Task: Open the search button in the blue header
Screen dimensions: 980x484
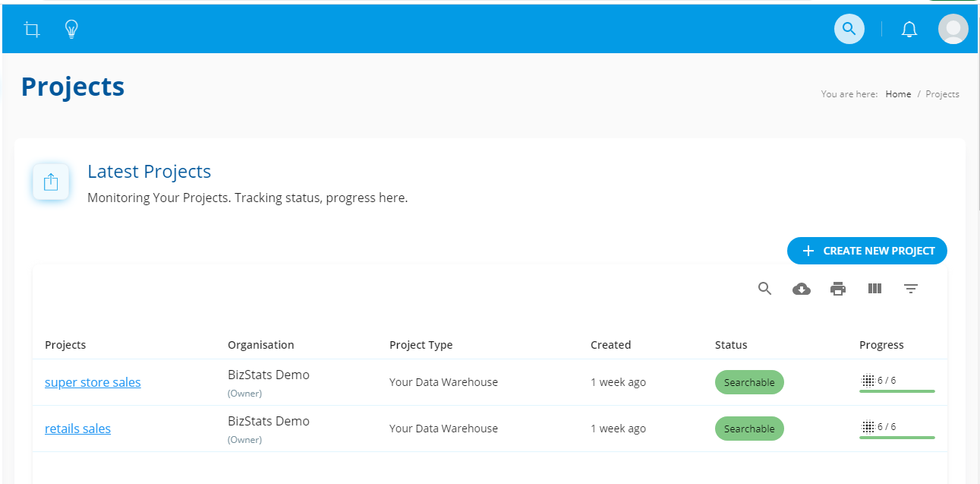Action: (x=849, y=30)
